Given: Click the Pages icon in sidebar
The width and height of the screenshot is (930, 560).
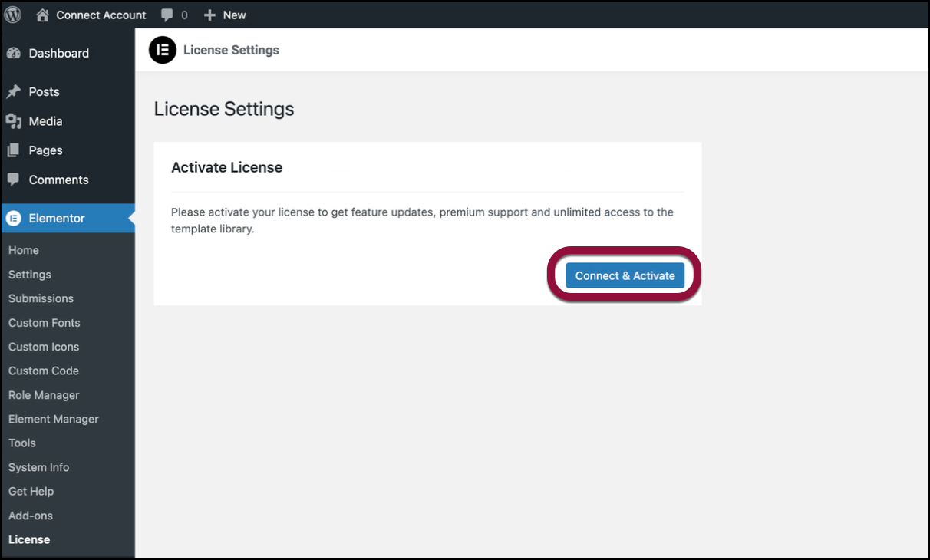Looking at the screenshot, I should coord(13,150).
